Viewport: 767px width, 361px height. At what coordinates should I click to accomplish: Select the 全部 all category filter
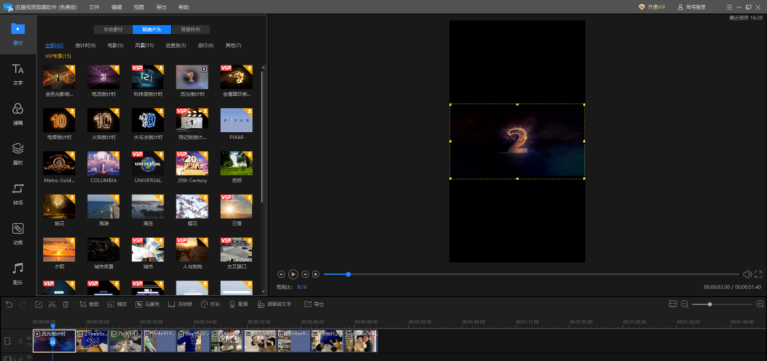pyautogui.click(x=54, y=45)
